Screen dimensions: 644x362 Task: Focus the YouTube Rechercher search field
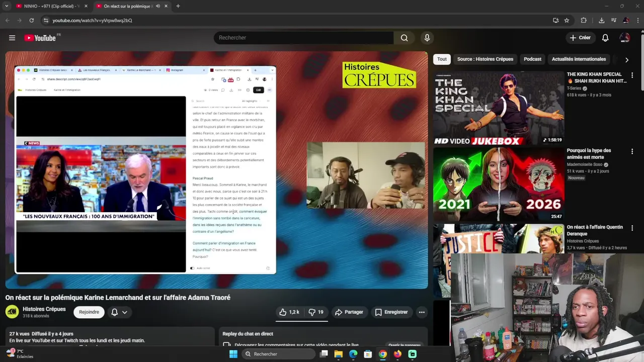(x=304, y=38)
